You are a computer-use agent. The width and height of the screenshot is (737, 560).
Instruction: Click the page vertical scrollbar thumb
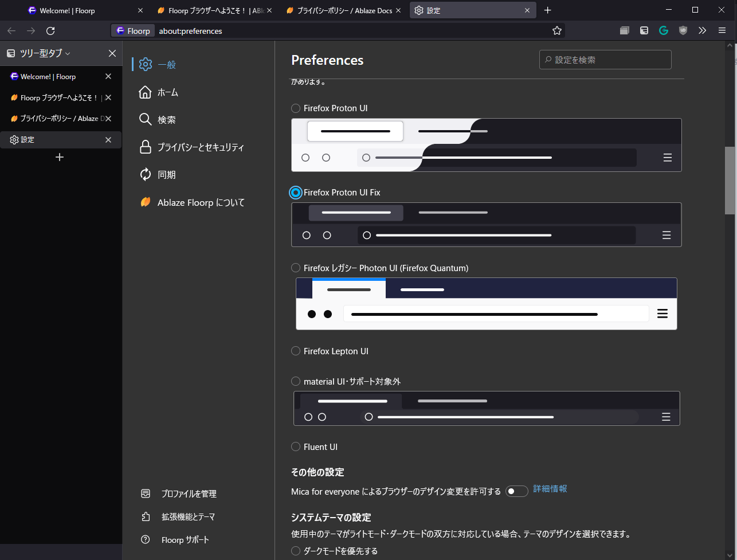point(730,180)
